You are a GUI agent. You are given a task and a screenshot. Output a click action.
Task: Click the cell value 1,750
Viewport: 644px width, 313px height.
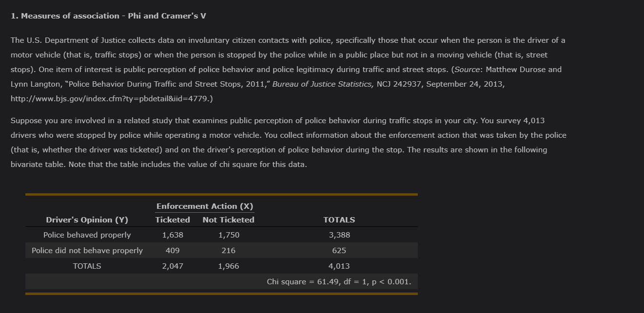pyautogui.click(x=229, y=235)
